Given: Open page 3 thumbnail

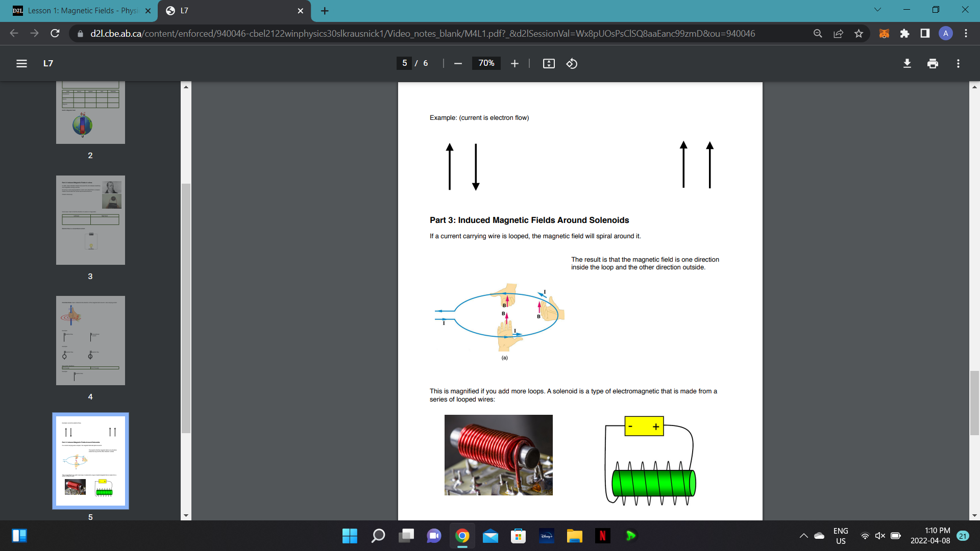Looking at the screenshot, I should 90,220.
